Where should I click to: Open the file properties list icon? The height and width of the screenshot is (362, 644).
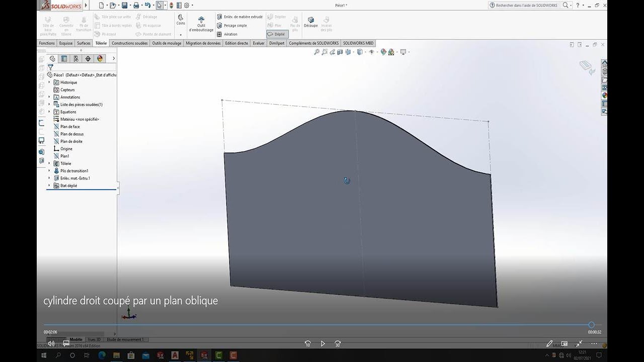pos(179,6)
